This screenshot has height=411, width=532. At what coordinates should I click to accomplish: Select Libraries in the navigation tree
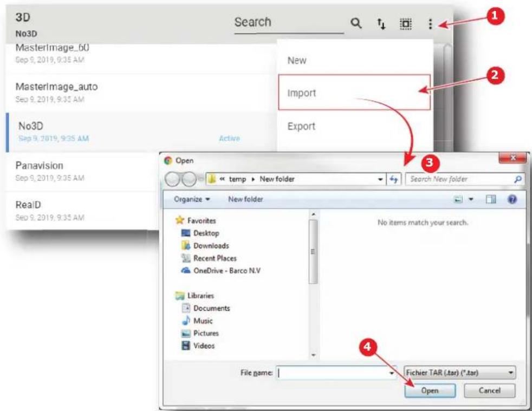tap(194, 296)
